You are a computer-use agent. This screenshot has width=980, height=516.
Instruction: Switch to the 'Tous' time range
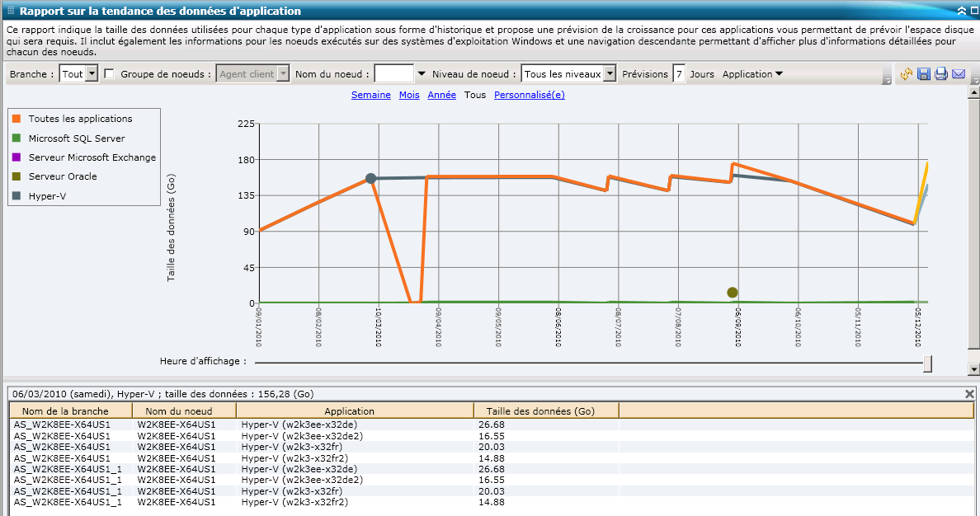pyautogui.click(x=474, y=95)
